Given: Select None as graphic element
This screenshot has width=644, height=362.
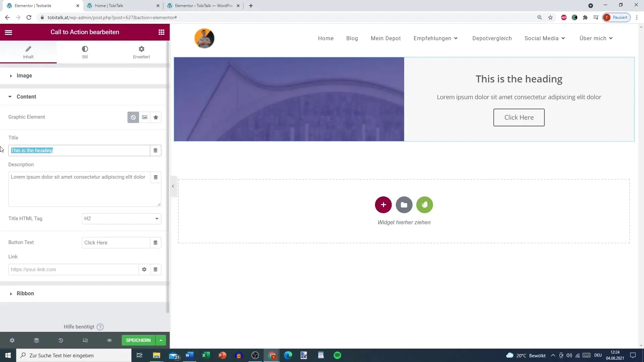Looking at the screenshot, I should (x=133, y=117).
